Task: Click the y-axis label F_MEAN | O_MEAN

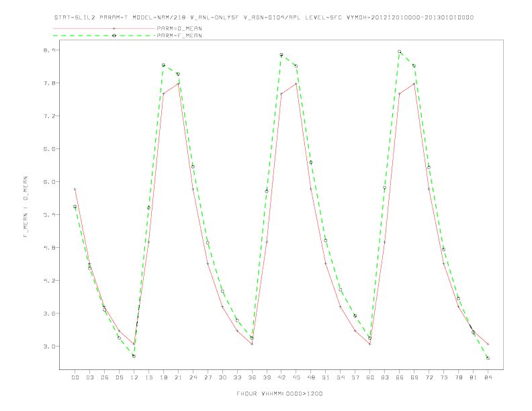Action: tap(26, 207)
